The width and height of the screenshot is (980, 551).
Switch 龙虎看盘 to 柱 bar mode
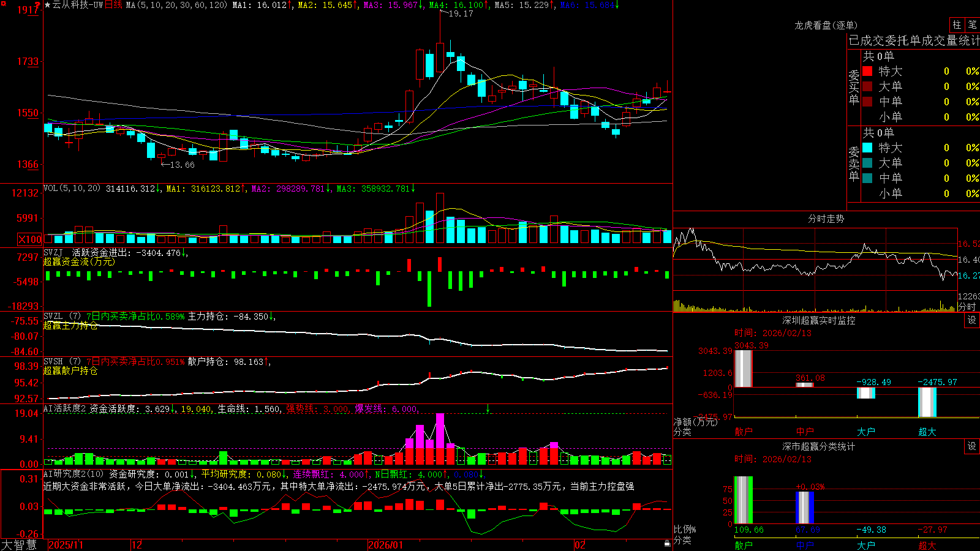(x=957, y=24)
